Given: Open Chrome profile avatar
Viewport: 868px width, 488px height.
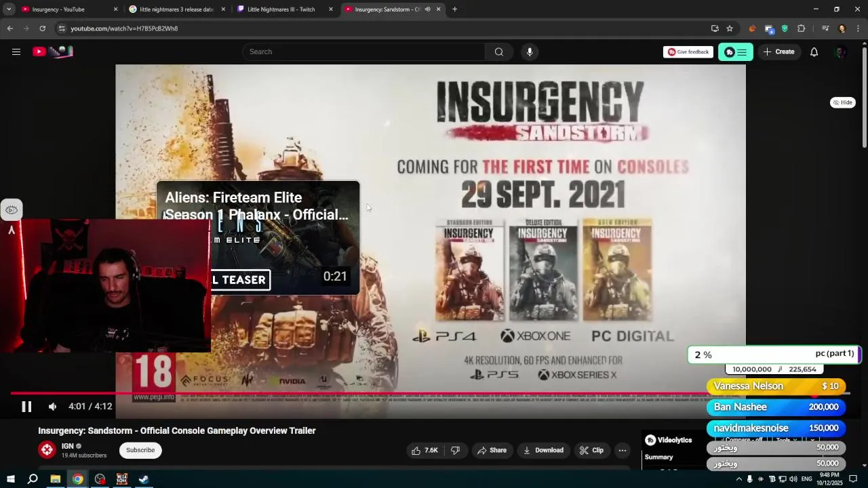Looking at the screenshot, I should tap(842, 28).
